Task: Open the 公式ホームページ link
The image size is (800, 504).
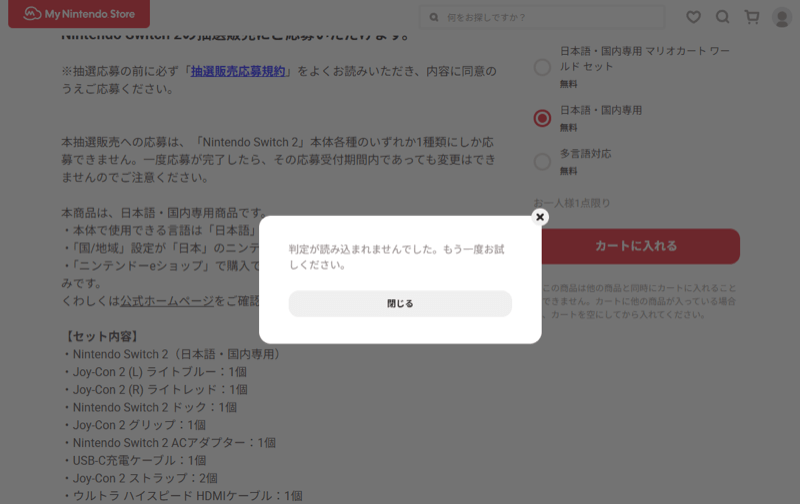Action: point(167,301)
